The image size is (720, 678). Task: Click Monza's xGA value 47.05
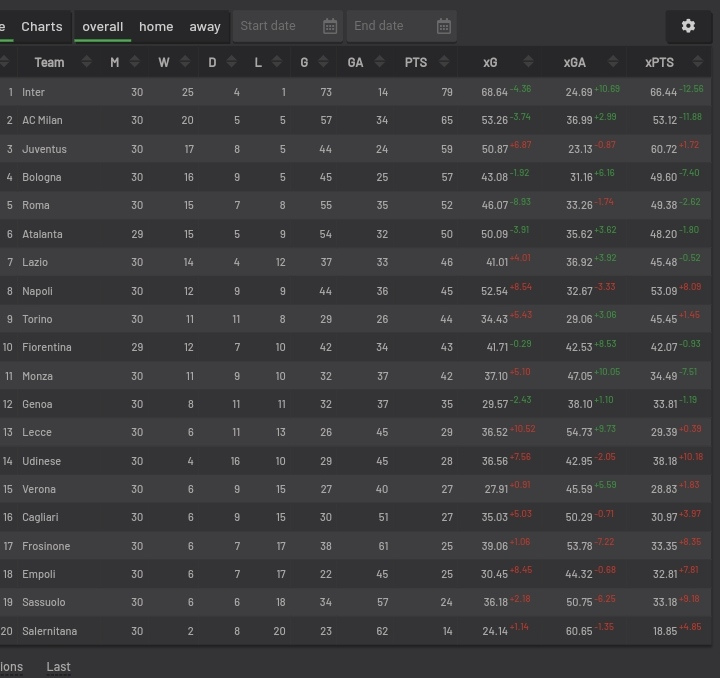tap(580, 376)
